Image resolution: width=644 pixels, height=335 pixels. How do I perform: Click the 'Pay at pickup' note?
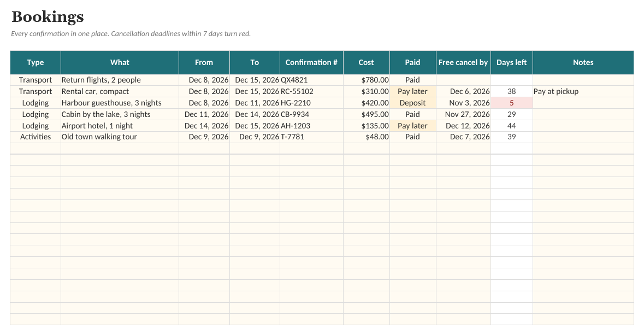583,91
